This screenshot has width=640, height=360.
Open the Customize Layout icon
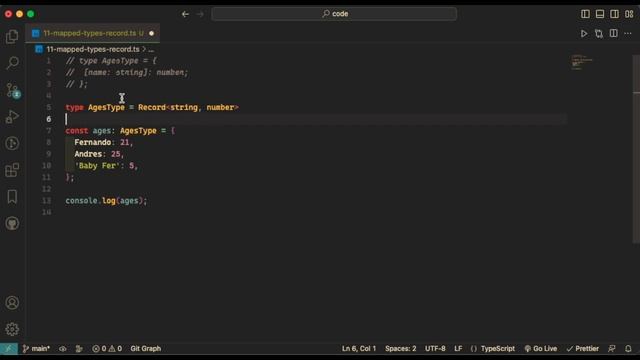click(629, 14)
